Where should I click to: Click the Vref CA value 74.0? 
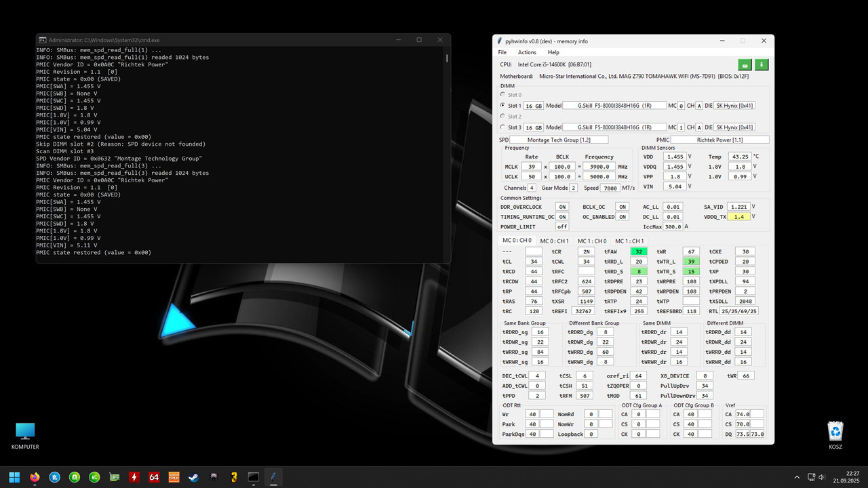pyautogui.click(x=742, y=414)
